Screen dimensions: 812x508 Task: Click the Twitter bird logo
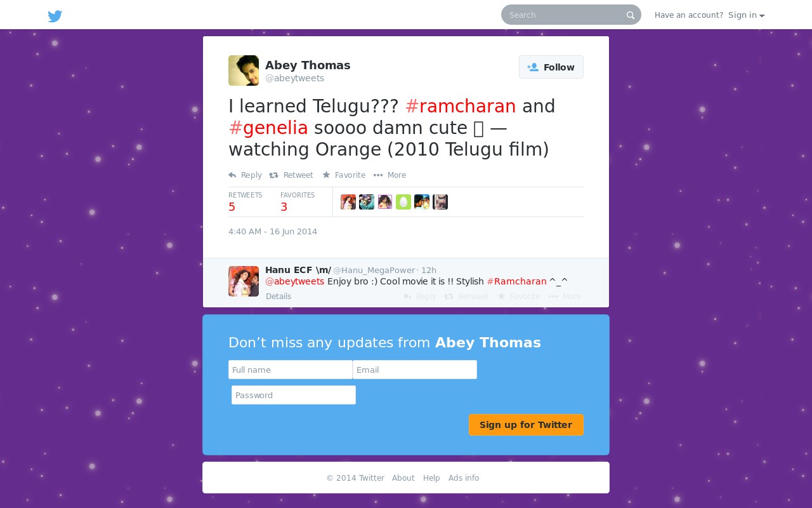pyautogui.click(x=55, y=16)
